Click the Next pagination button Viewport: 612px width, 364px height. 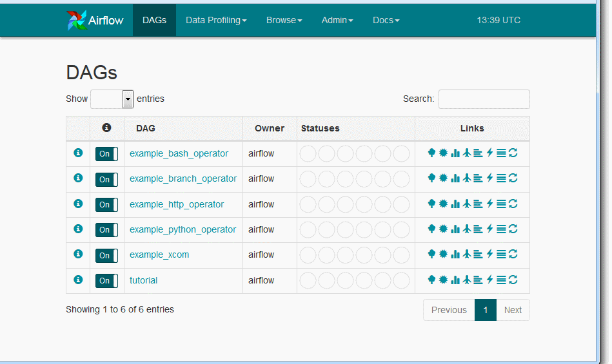513,310
